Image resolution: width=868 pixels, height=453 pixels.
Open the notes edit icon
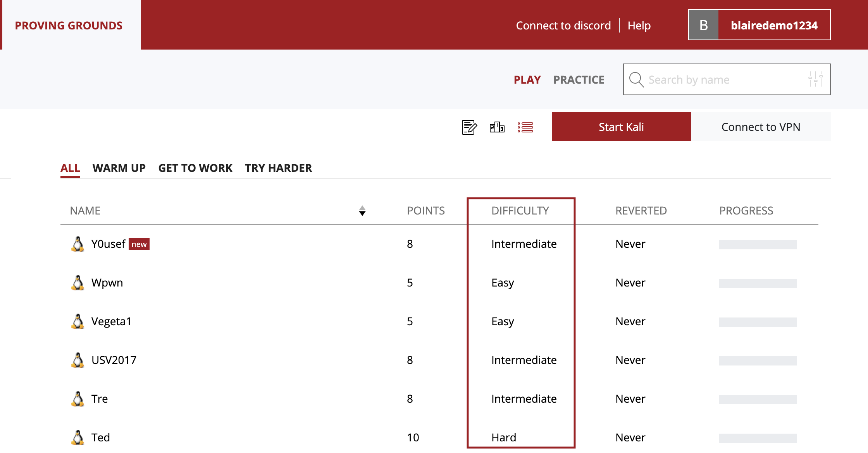click(469, 127)
